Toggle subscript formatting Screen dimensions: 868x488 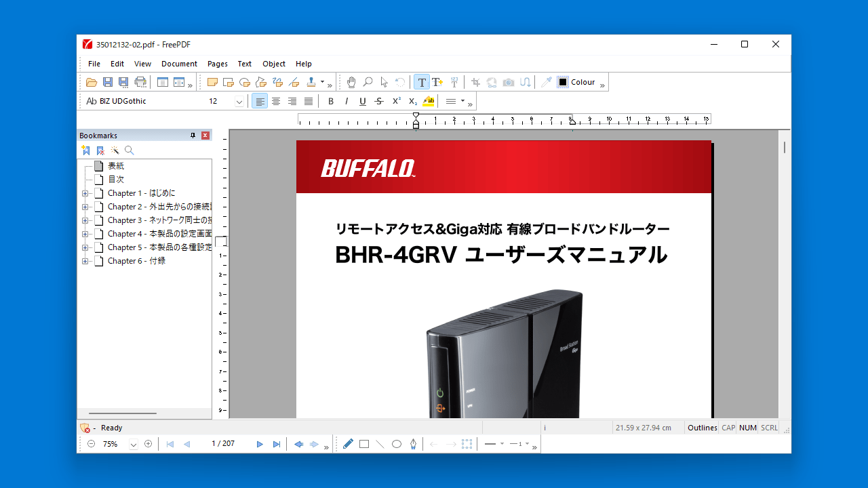click(x=412, y=101)
